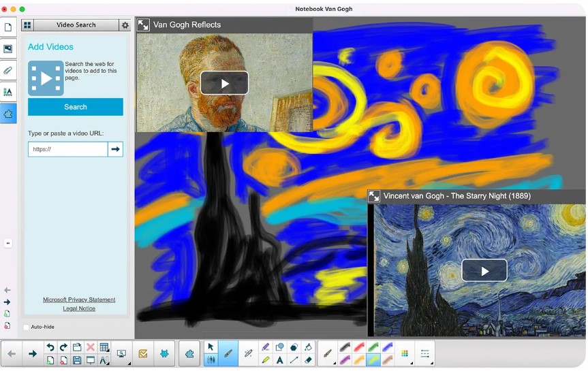Open the Legal Notice link
Image resolution: width=588 pixels, height=371 pixels.
click(79, 309)
